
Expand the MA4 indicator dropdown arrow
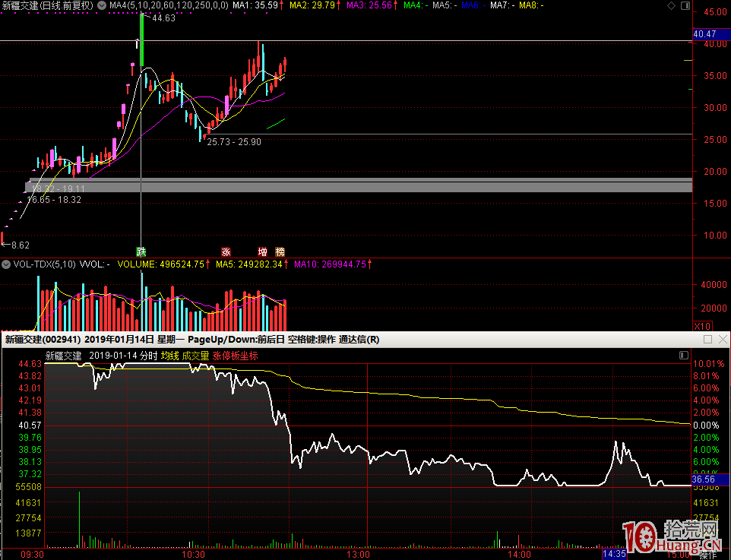click(x=103, y=5)
